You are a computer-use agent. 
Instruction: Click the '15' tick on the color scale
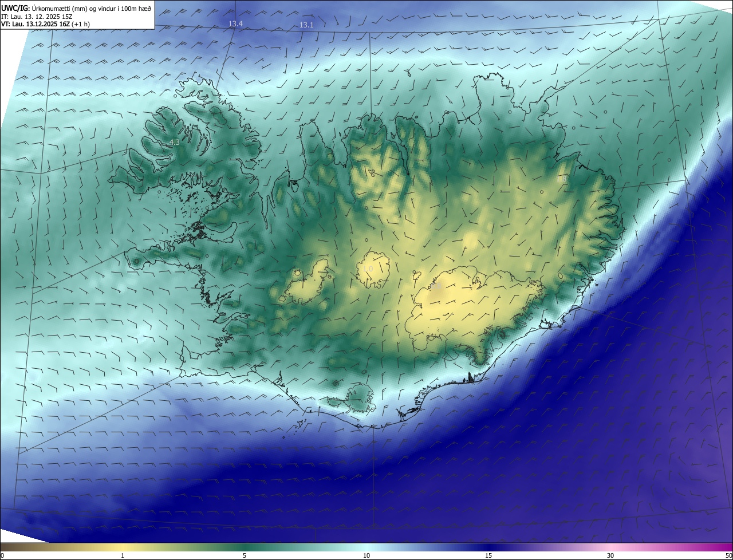tap(488, 555)
